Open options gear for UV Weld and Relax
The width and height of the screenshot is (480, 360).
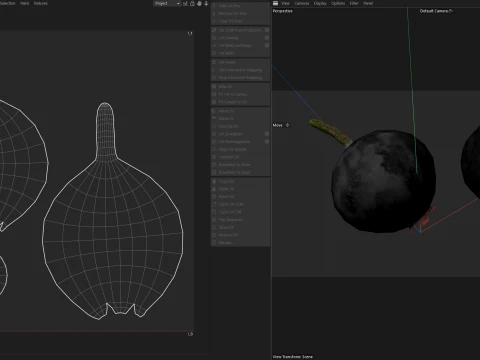coord(267,45)
